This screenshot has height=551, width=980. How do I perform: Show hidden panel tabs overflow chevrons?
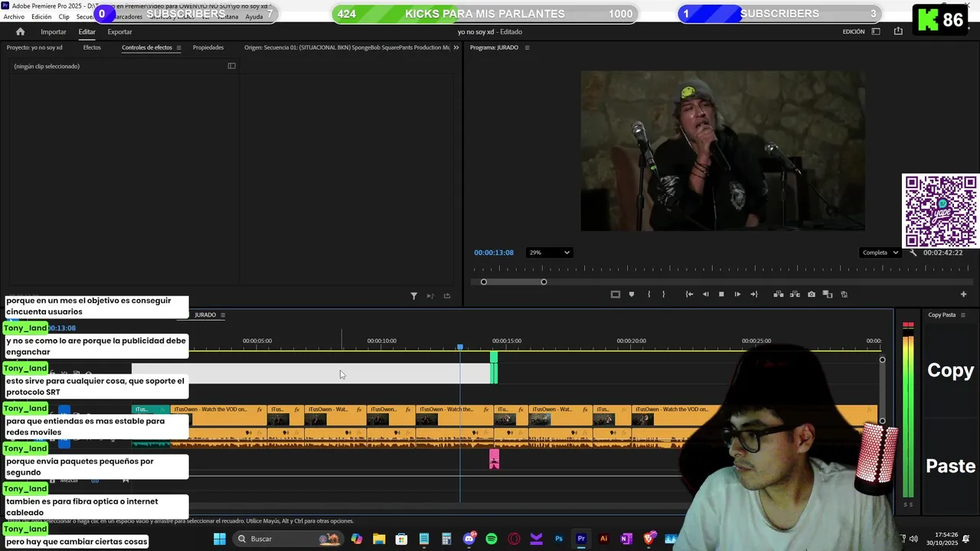(456, 47)
